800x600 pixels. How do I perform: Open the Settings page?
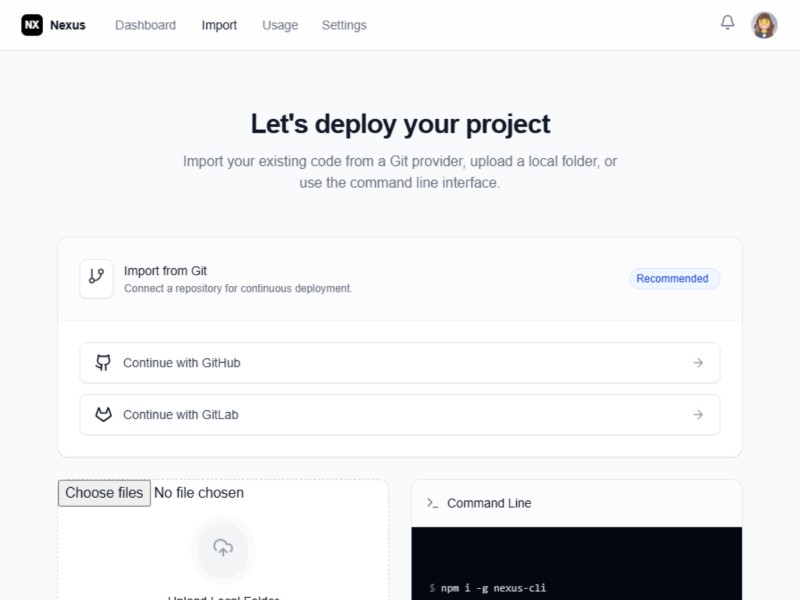click(x=344, y=25)
